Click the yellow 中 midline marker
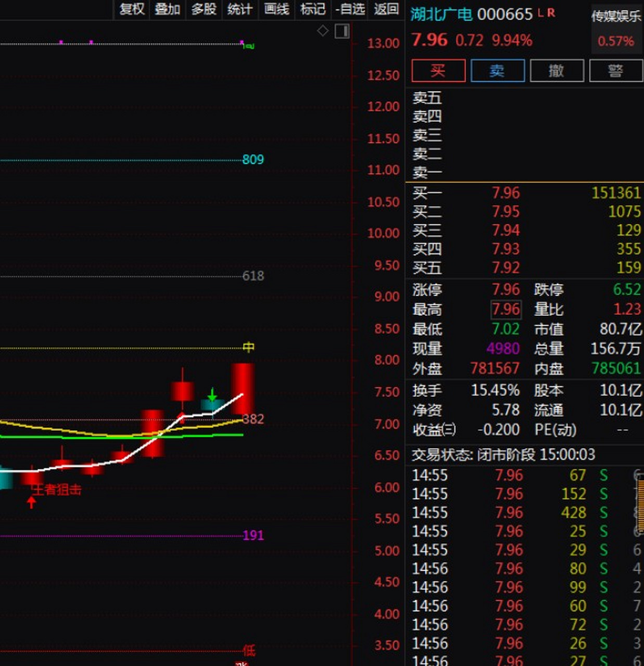644x666 pixels. click(249, 347)
